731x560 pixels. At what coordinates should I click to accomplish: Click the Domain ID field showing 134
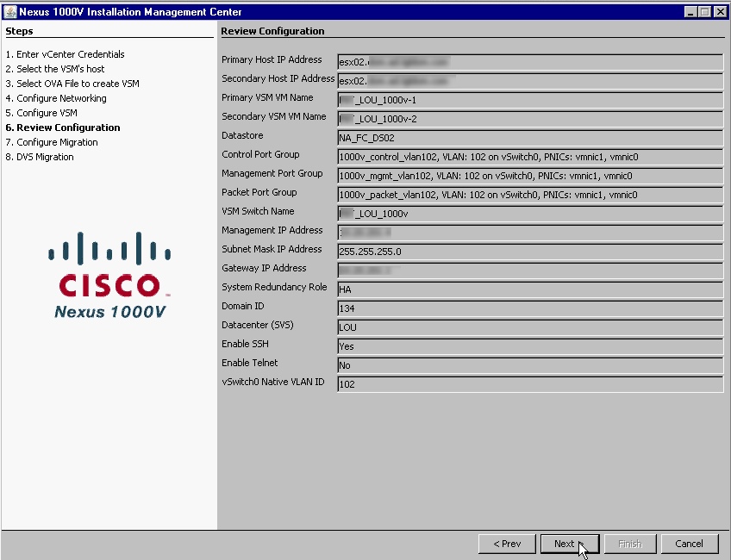pos(530,308)
